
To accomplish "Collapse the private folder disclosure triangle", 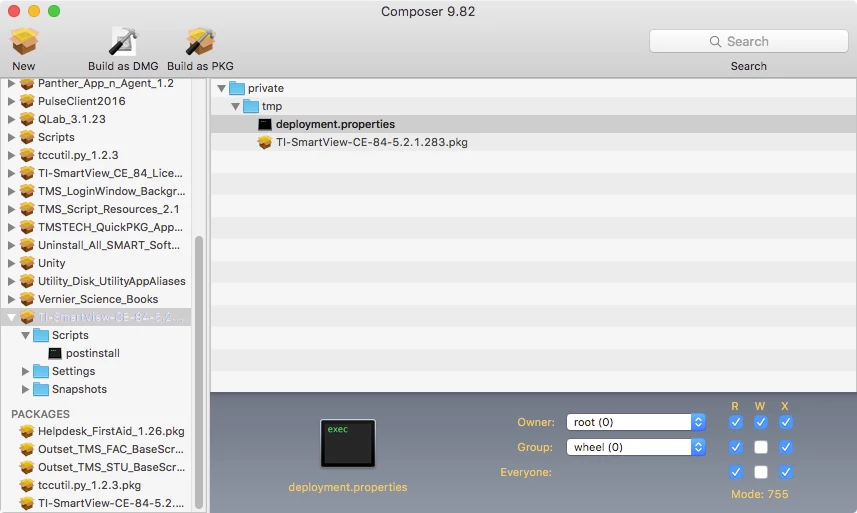I will tap(221, 89).
